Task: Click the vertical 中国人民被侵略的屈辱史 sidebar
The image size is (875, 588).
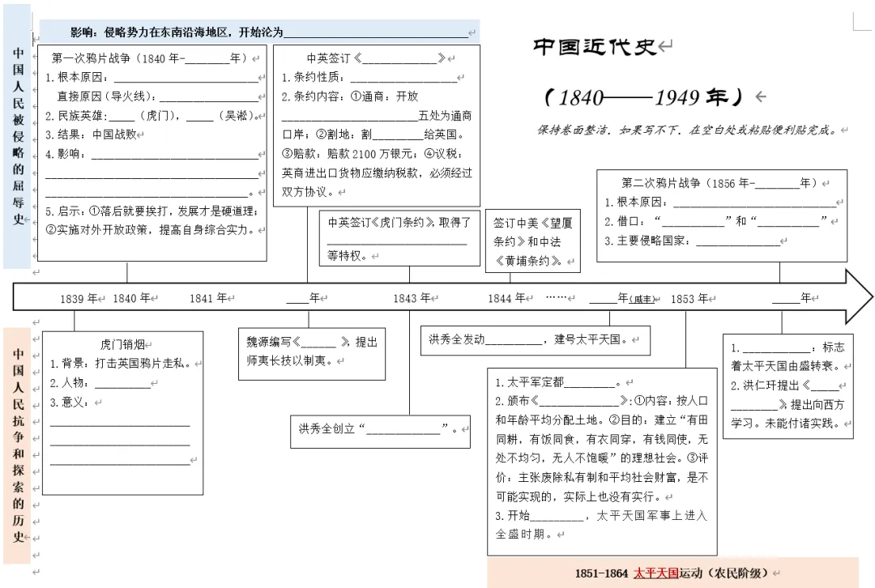Action: pyautogui.click(x=19, y=135)
